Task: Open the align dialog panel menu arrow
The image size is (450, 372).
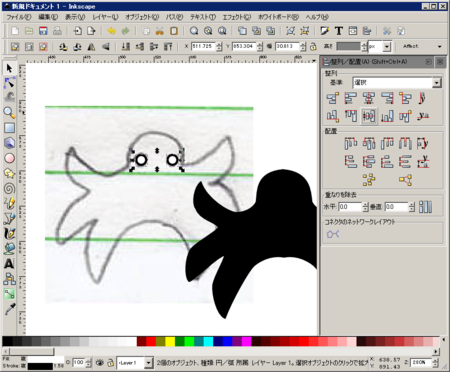Action: pyautogui.click(x=428, y=62)
